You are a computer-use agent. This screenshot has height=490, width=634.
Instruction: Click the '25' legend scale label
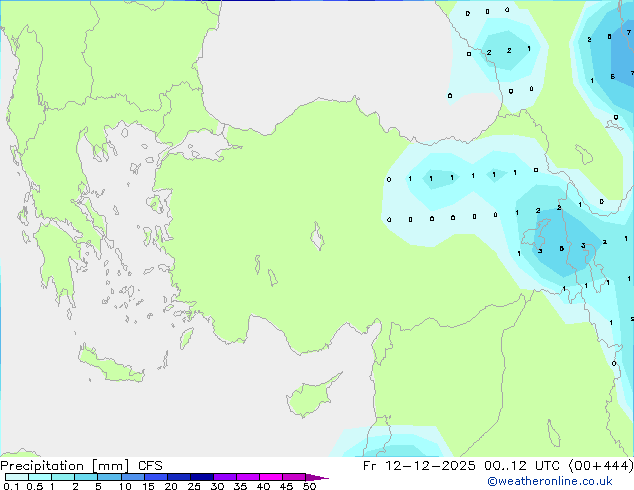pyautogui.click(x=194, y=486)
